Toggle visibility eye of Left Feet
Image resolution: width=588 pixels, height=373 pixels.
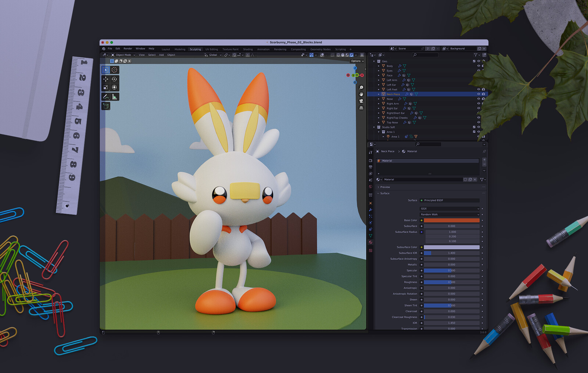tap(478, 89)
